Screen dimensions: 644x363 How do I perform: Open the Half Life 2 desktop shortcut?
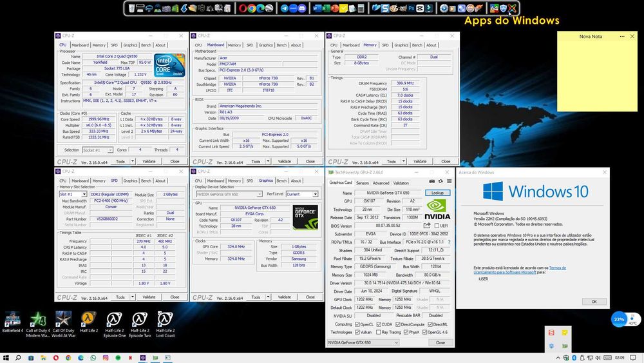(89, 322)
